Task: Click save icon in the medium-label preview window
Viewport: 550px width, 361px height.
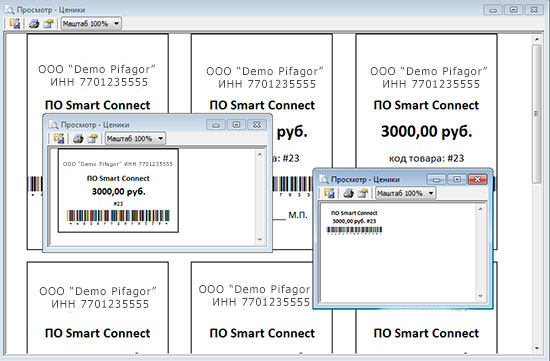Action: (x=59, y=138)
